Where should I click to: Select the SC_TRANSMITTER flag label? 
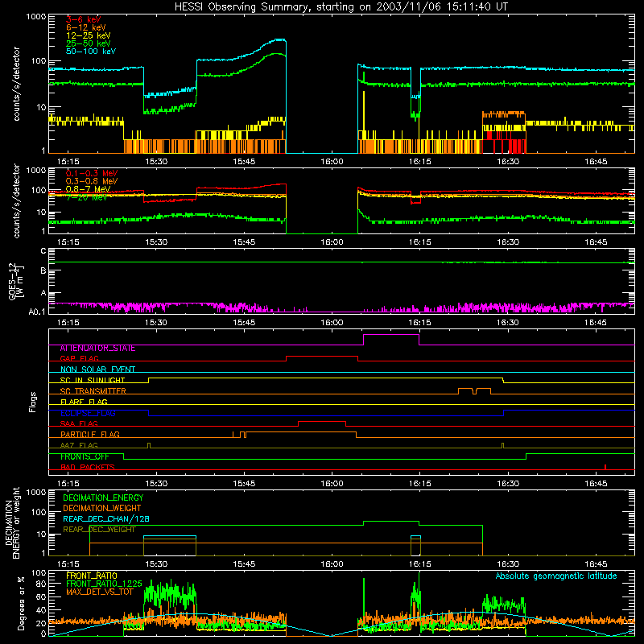click(x=93, y=391)
